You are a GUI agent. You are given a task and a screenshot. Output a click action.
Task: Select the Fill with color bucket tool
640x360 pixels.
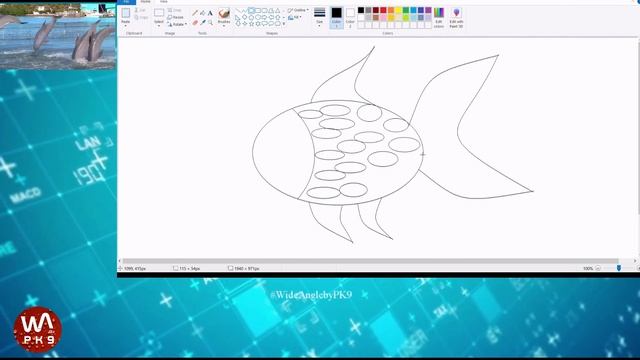point(202,13)
